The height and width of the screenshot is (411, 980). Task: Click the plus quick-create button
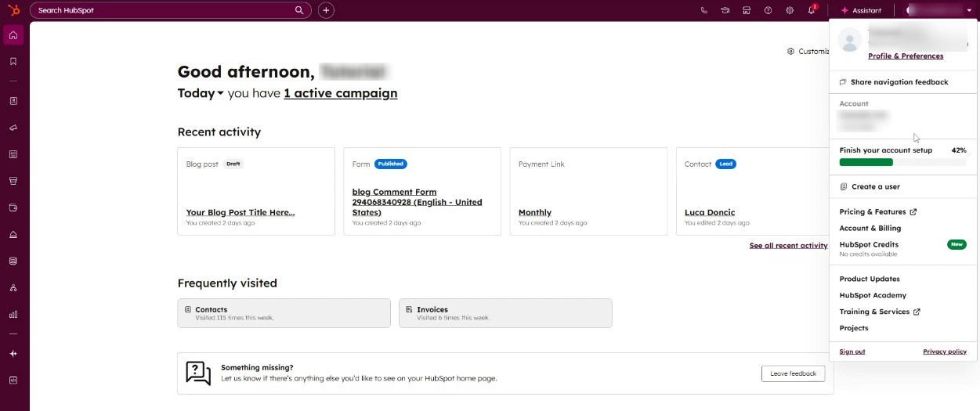click(x=327, y=10)
